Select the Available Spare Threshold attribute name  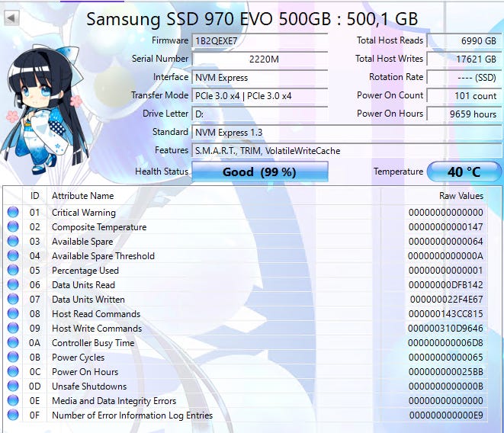[103, 256]
